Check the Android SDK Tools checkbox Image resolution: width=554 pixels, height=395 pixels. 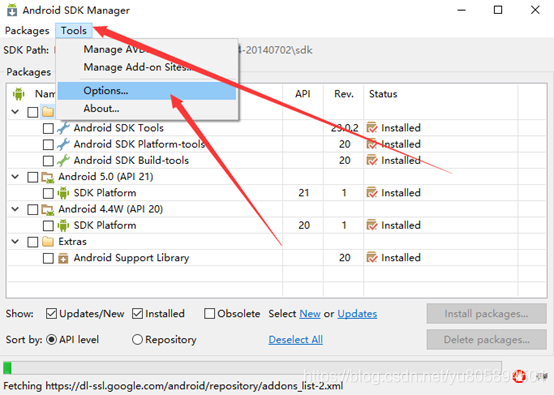tap(48, 128)
